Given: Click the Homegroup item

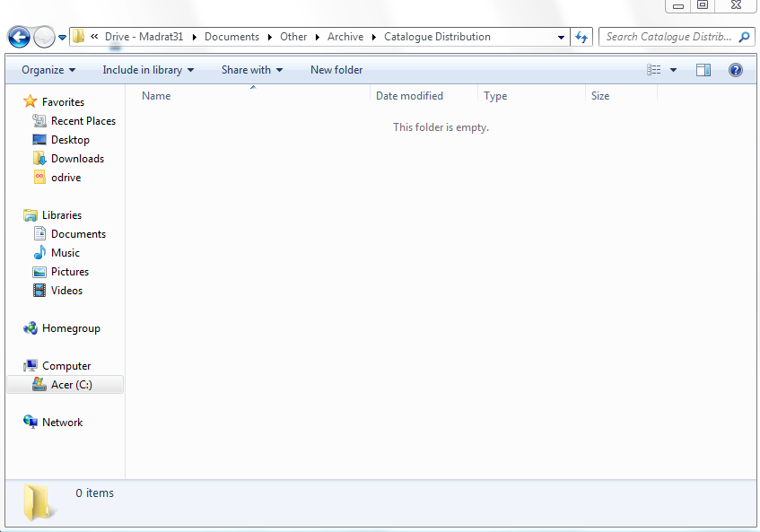Looking at the screenshot, I should click(71, 328).
